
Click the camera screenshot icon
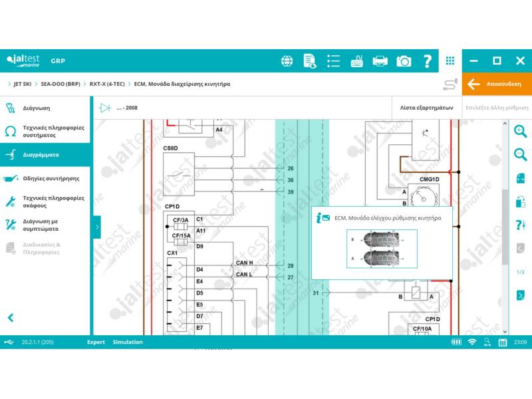[x=404, y=61]
